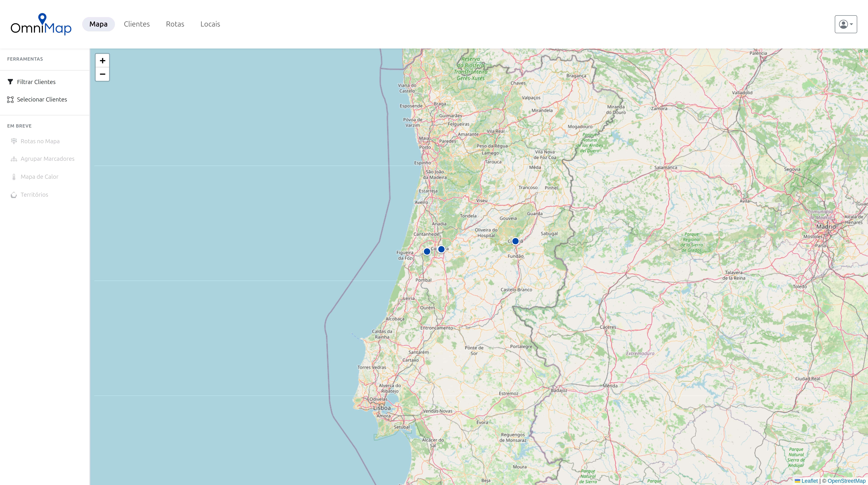Screen dimensions: 868x485
Task: Click the Rotas no Mapa signpost icon
Action: pos(14,141)
